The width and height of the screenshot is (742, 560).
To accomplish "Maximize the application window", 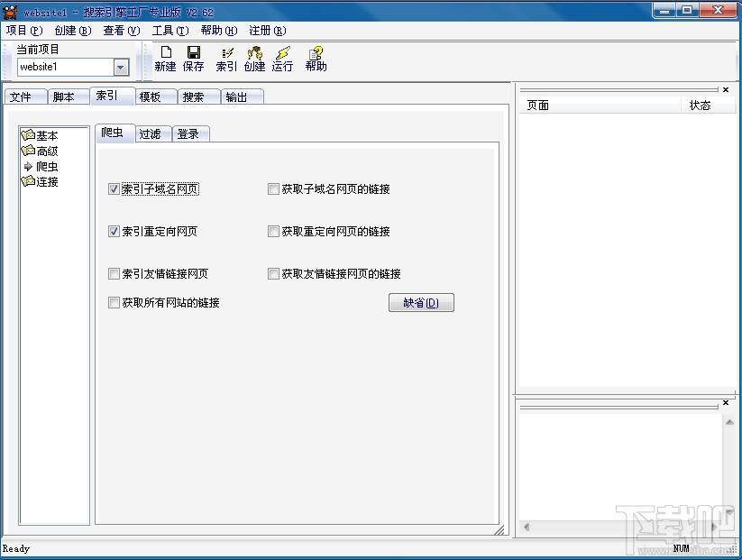I will pos(687,11).
